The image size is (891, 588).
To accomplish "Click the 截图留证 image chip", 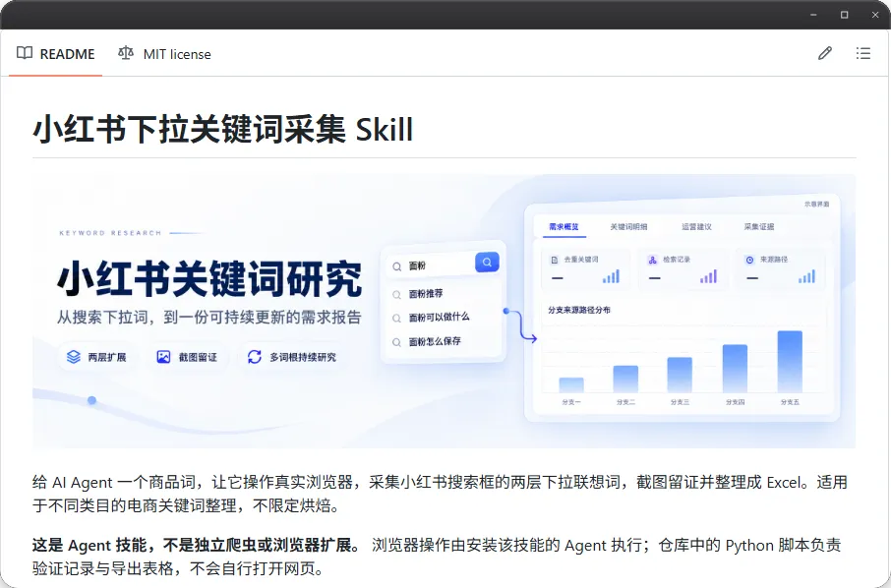I will coord(187,357).
